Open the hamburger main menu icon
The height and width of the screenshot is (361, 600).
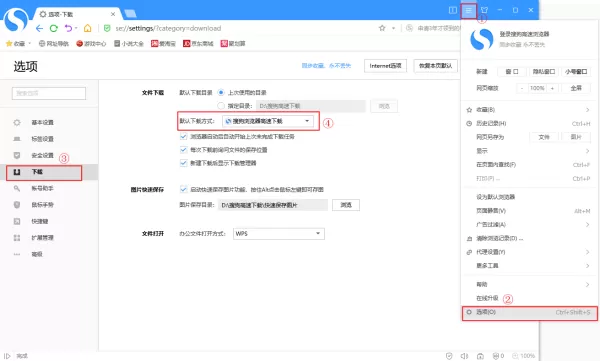[468, 10]
